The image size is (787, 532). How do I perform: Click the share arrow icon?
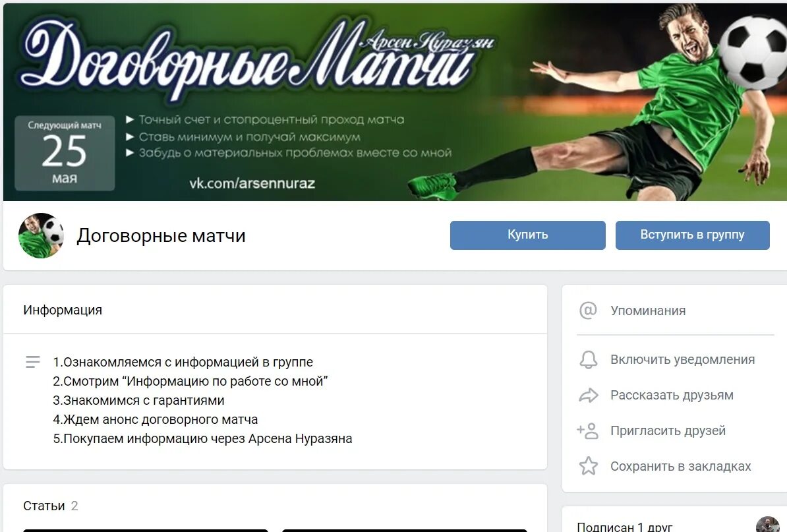pyautogui.click(x=588, y=396)
